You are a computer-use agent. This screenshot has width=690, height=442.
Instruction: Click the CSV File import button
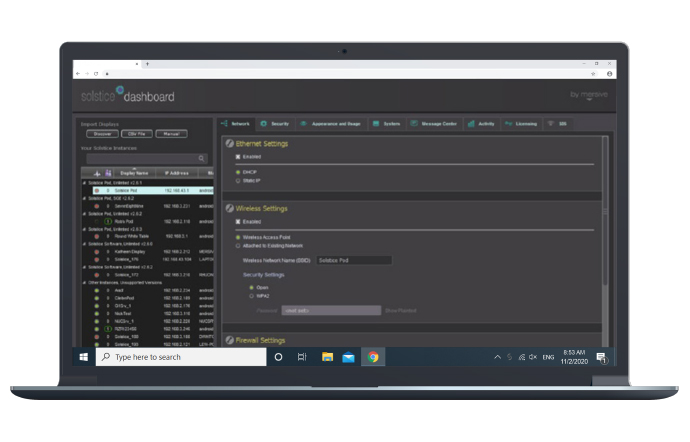click(x=137, y=134)
